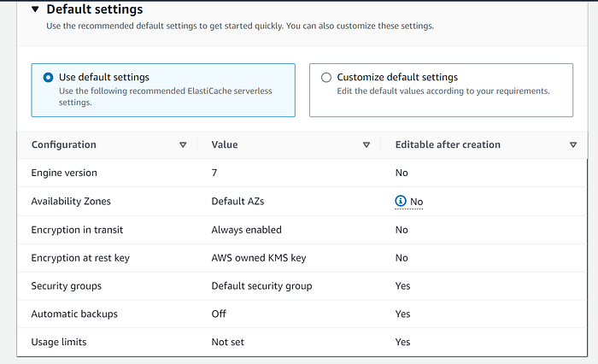Click the Configuration column header

(64, 145)
